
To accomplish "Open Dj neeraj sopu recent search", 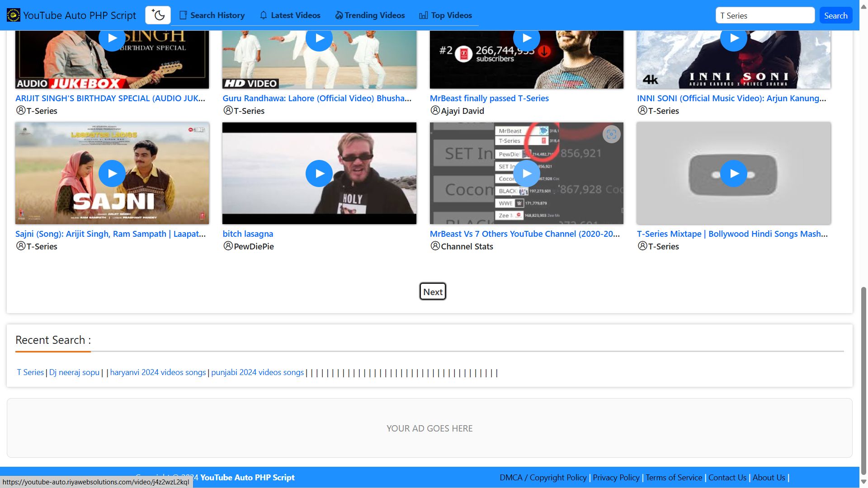I will tap(74, 372).
